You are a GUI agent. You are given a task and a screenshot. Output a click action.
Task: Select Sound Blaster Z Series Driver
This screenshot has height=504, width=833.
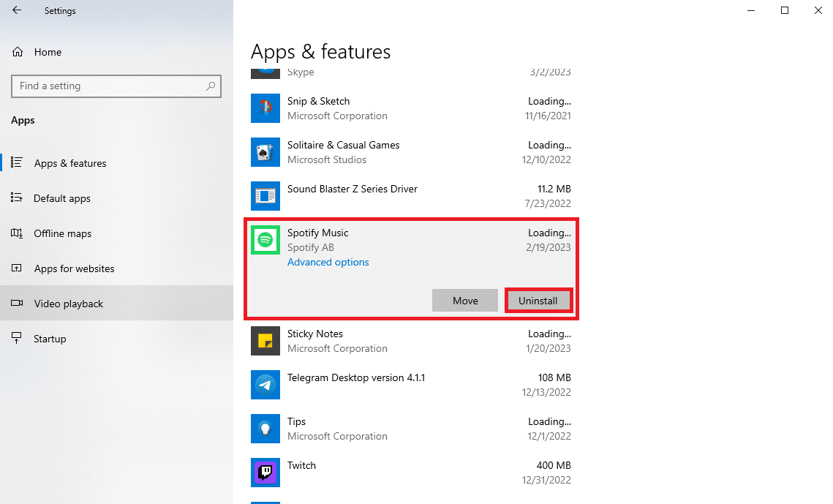tap(353, 189)
